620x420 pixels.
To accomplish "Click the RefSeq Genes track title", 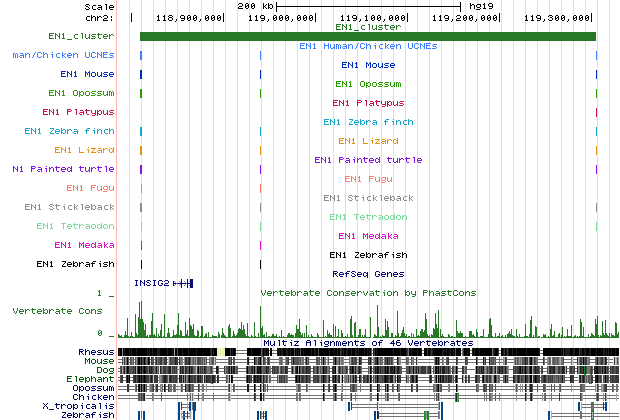I will [x=367, y=273].
